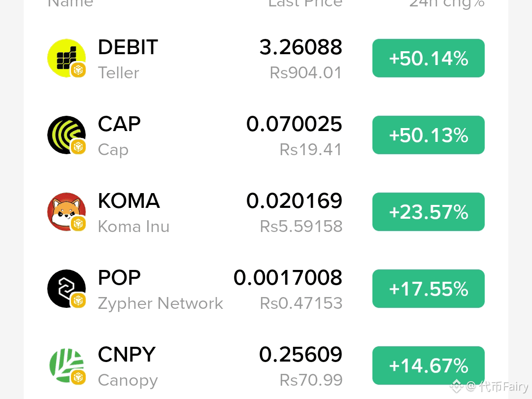Image resolution: width=532 pixels, height=399 pixels.
Task: Tap the POP Zypher Network logo
Action: (66, 289)
